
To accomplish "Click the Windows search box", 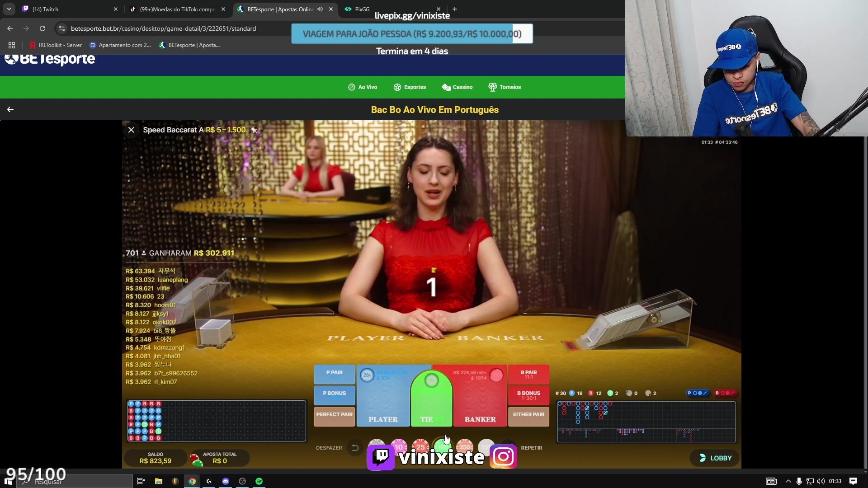I will point(75,481).
